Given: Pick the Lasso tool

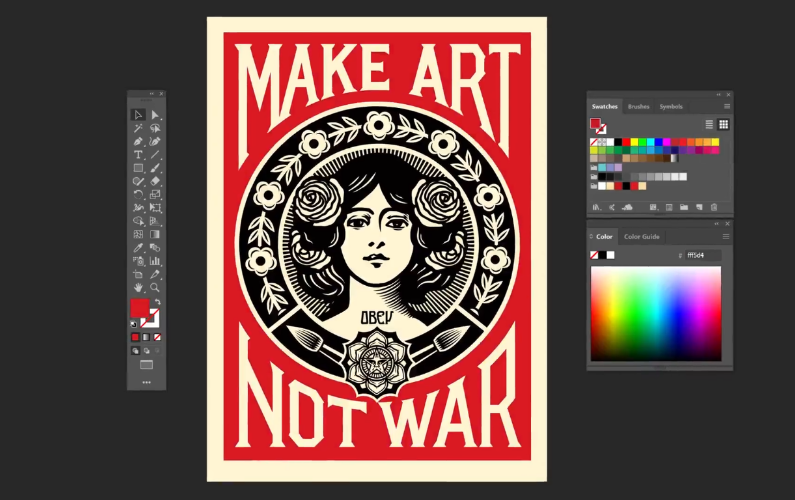Looking at the screenshot, I should tap(155, 128).
